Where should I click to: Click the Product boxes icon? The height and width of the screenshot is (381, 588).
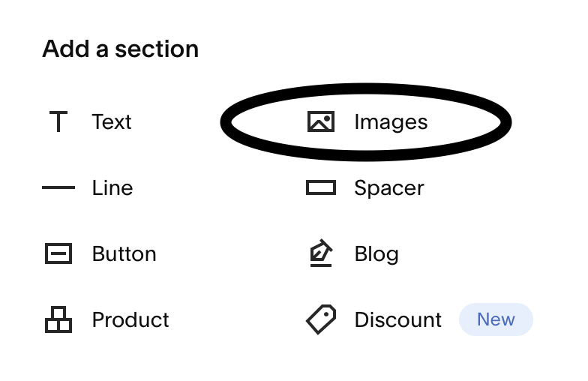[58, 319]
